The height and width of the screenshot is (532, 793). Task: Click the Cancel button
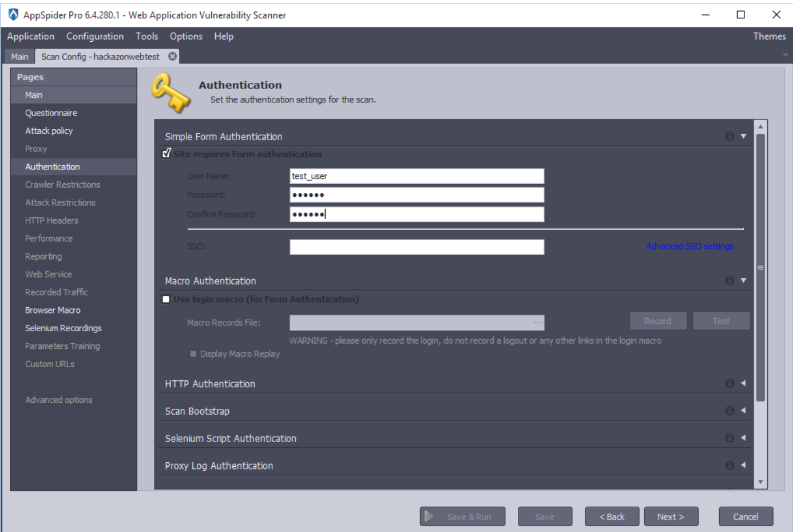click(x=746, y=517)
